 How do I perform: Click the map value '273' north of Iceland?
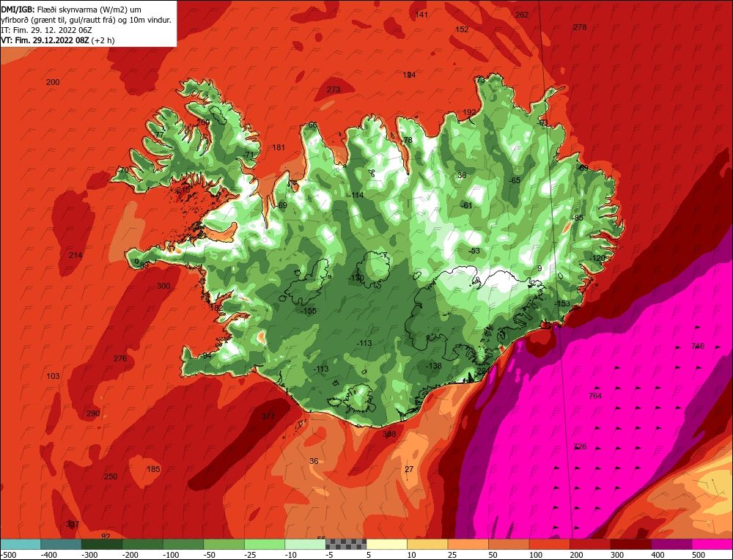(x=334, y=89)
